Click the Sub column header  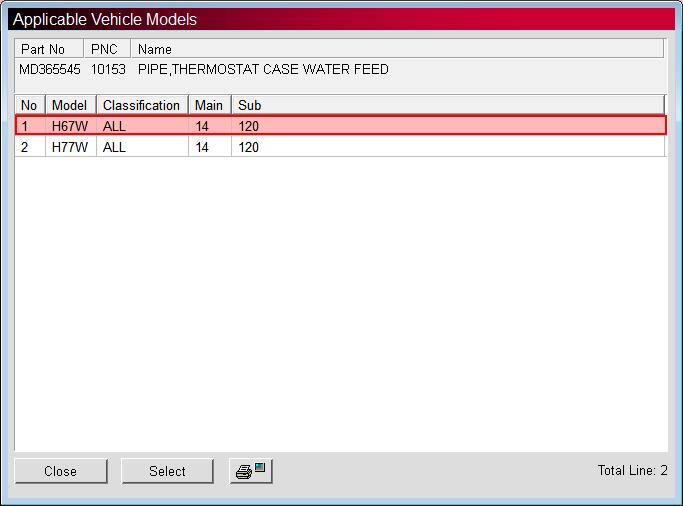(448, 105)
